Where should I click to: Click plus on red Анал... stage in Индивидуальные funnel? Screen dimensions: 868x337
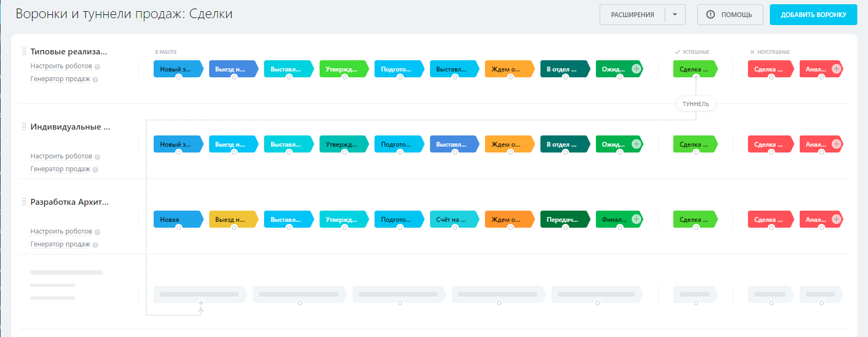coord(836,144)
